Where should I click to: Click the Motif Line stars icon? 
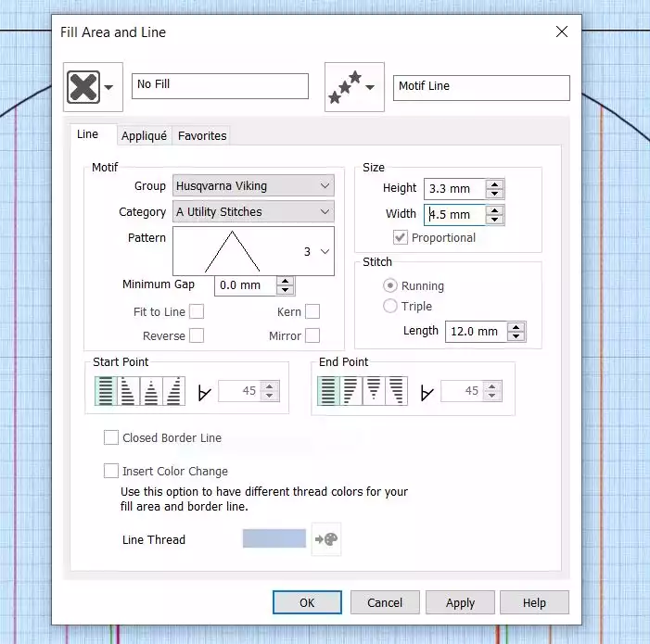tap(345, 87)
